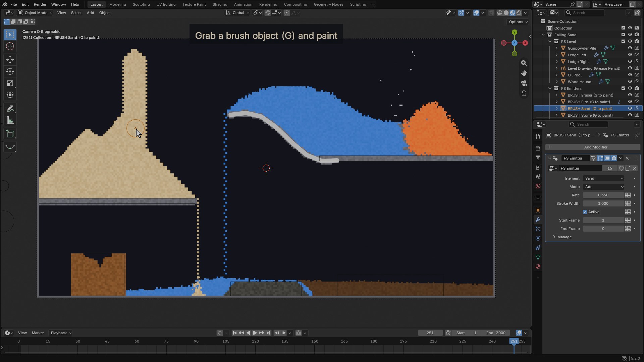
Task: Select the Transform tool
Action: click(x=10, y=95)
